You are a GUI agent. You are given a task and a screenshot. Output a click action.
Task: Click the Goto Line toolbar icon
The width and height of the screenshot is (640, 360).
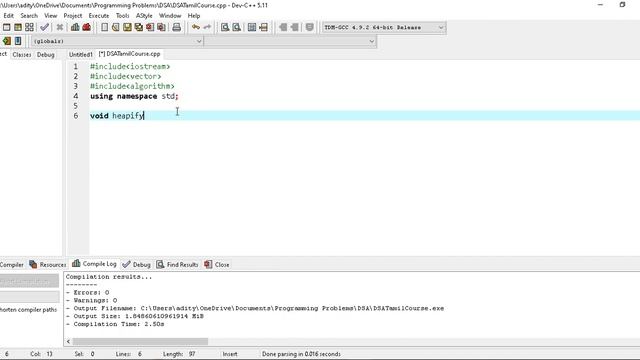(x=263, y=27)
